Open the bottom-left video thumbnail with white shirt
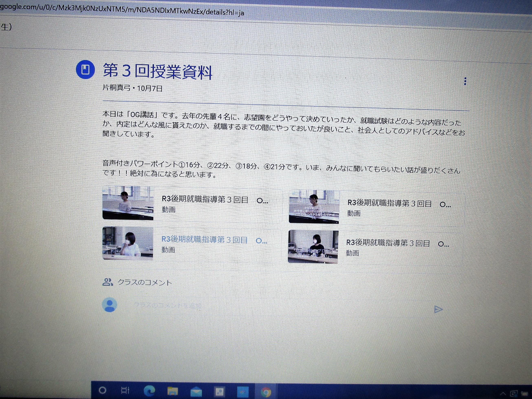 128,243
